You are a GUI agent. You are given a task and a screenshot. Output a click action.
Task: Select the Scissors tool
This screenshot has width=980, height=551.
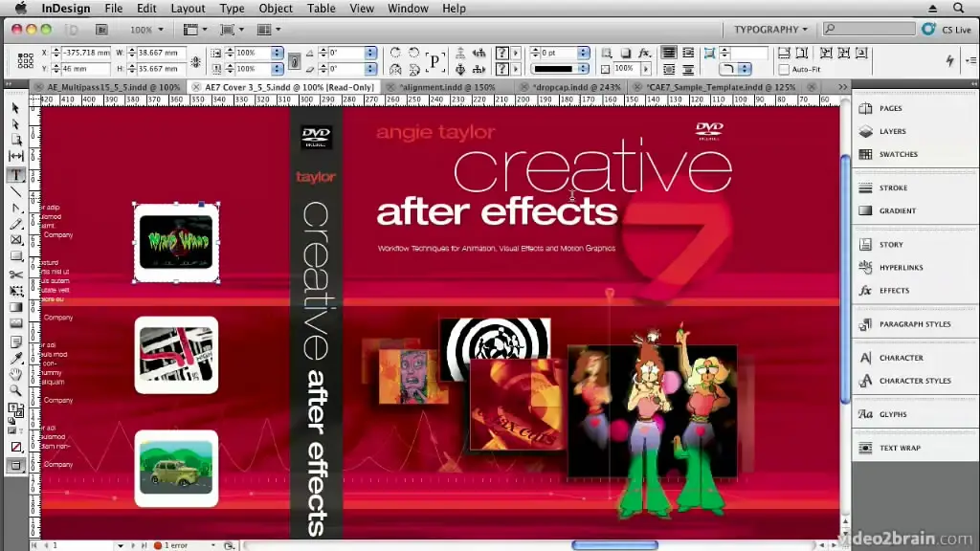coord(15,275)
